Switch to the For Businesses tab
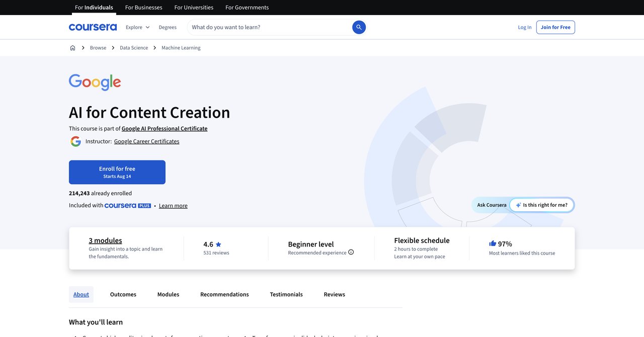The width and height of the screenshot is (644, 337). click(x=144, y=8)
